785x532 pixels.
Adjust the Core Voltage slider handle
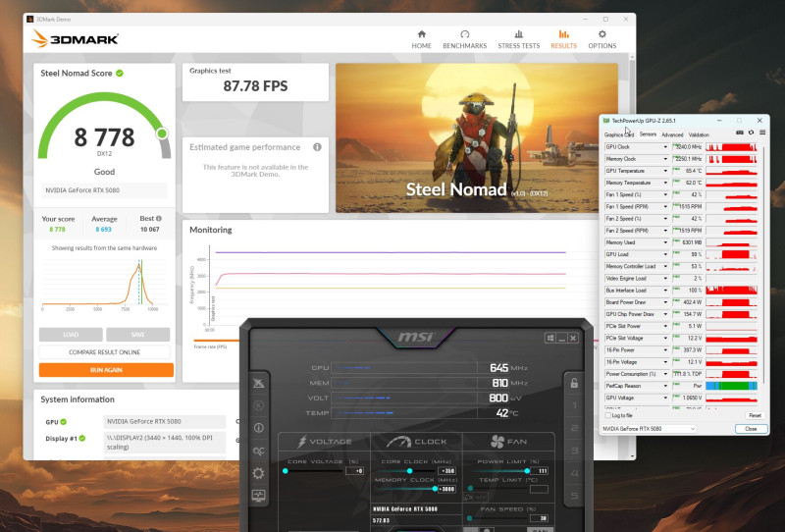click(286, 471)
